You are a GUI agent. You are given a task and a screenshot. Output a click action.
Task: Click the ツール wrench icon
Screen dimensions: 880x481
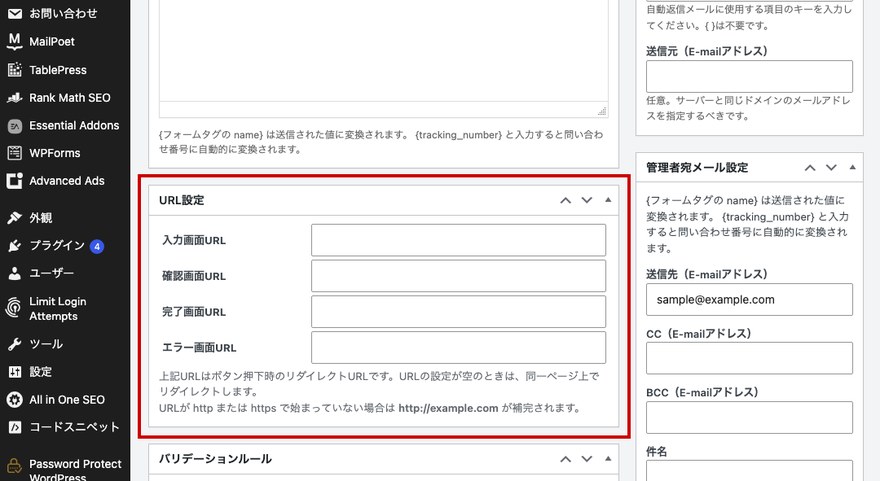(15, 344)
